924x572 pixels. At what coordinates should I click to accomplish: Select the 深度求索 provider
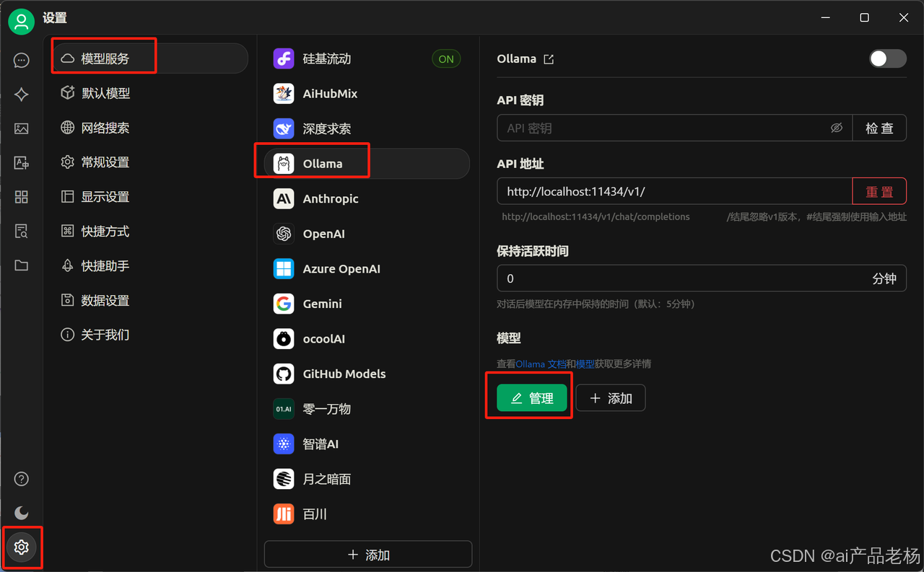[x=367, y=128]
